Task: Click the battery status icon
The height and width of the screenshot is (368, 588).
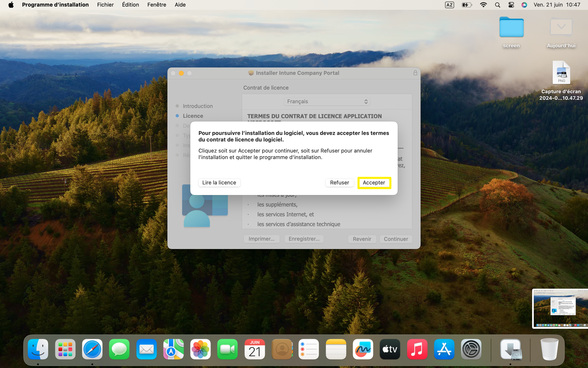Action: tap(467, 5)
